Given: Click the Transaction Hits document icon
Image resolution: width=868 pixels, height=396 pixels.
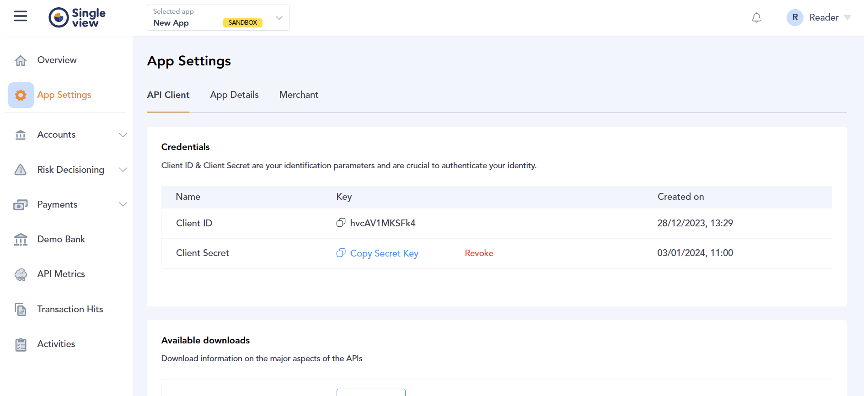Looking at the screenshot, I should pyautogui.click(x=21, y=309).
